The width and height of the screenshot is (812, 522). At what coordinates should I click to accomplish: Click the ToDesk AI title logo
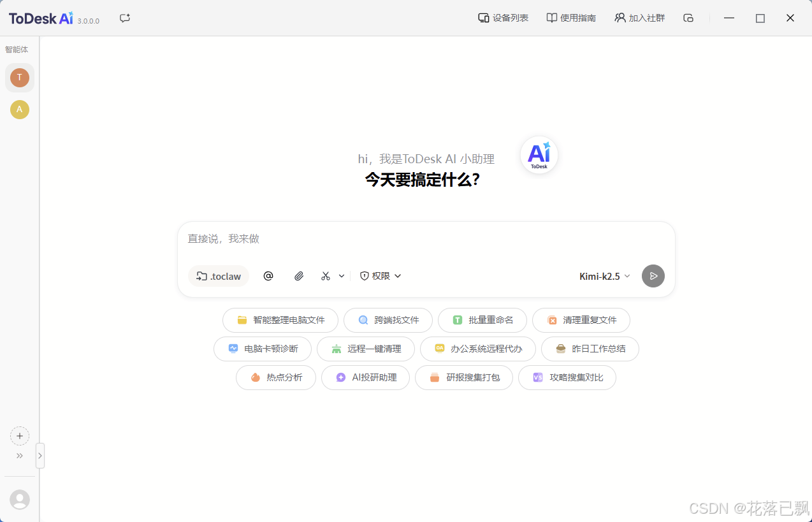coord(41,18)
